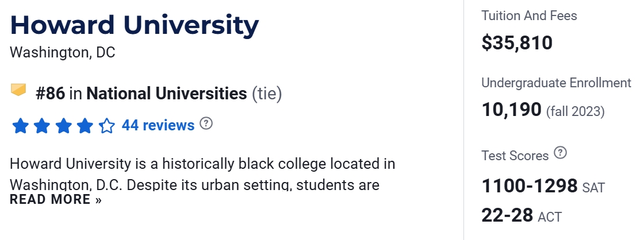Click the 1100-1298 SAT score range
The height and width of the screenshot is (240, 644).
[529, 186]
